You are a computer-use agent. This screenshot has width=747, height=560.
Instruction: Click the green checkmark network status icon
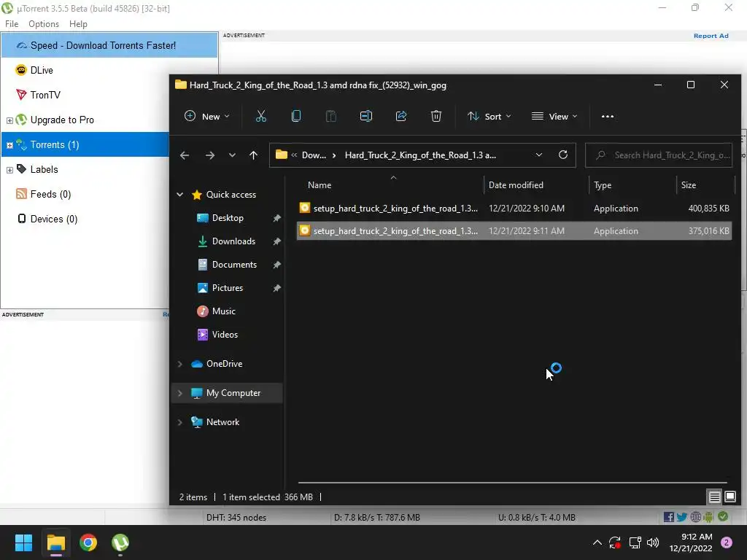(x=723, y=517)
